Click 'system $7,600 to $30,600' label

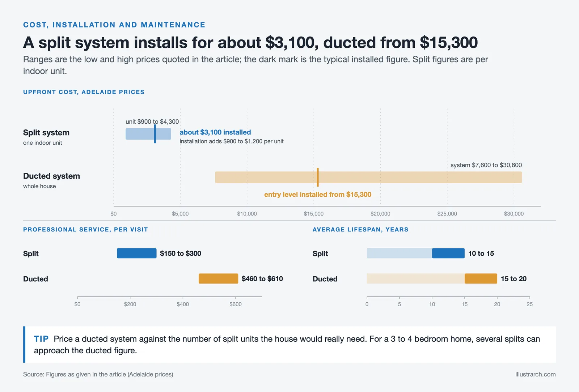pyautogui.click(x=486, y=165)
